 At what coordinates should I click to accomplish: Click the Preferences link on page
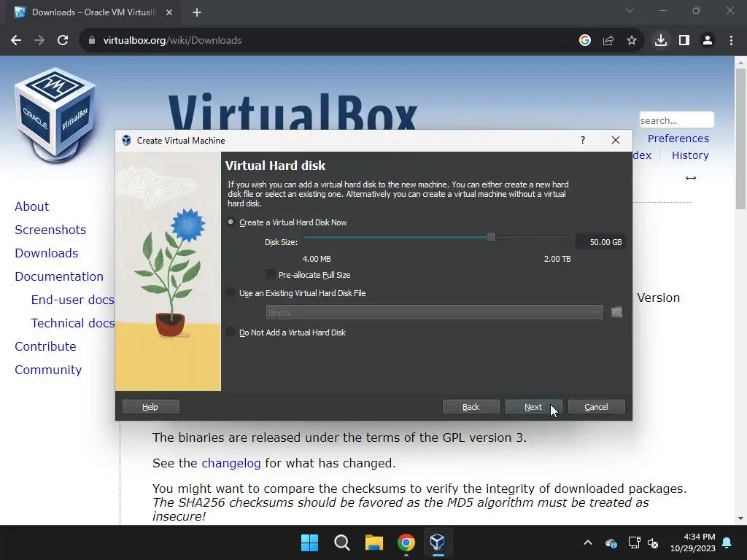pos(678,139)
